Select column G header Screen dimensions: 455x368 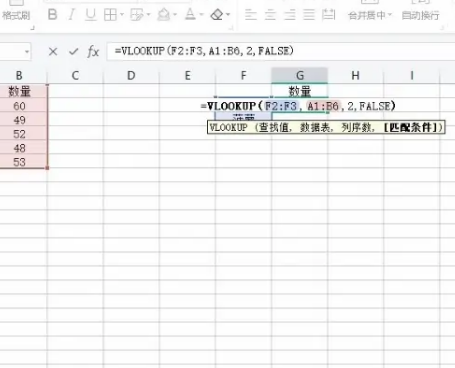click(x=300, y=76)
